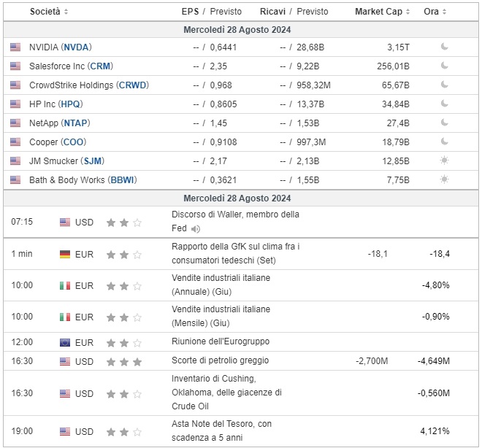Viewport: 482px width, 448px height.
Task: Click the crude oil forecast -2,700M
Action: click(372, 361)
